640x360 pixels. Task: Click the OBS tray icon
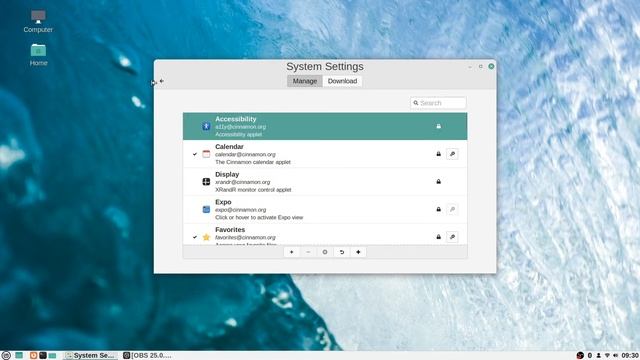(x=580, y=356)
